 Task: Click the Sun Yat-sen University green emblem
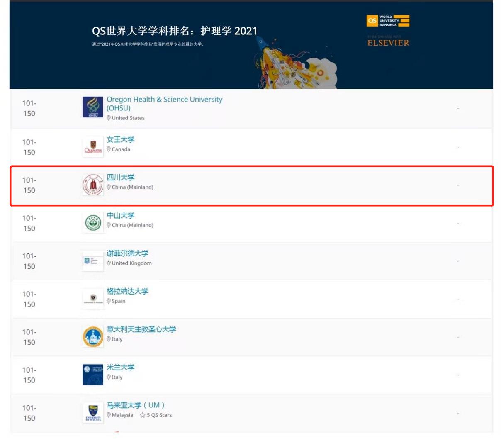pyautogui.click(x=93, y=223)
